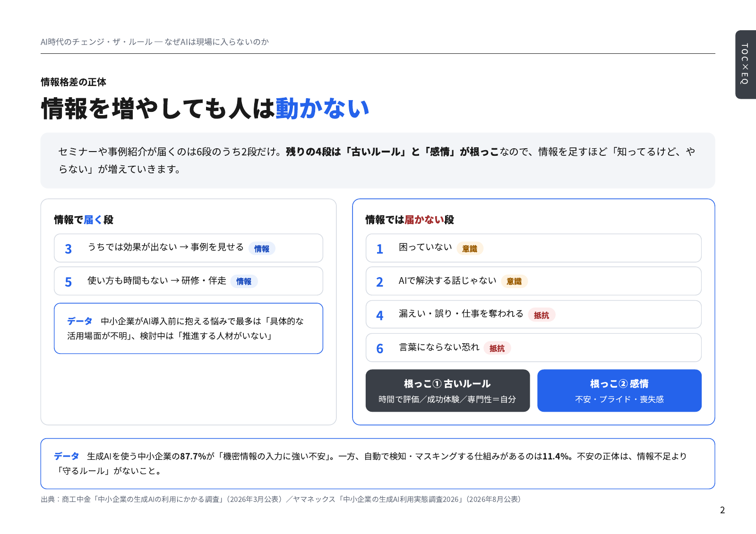Click the blue card '根っこ② 感情'
This screenshot has height=534, width=756.
(x=619, y=390)
